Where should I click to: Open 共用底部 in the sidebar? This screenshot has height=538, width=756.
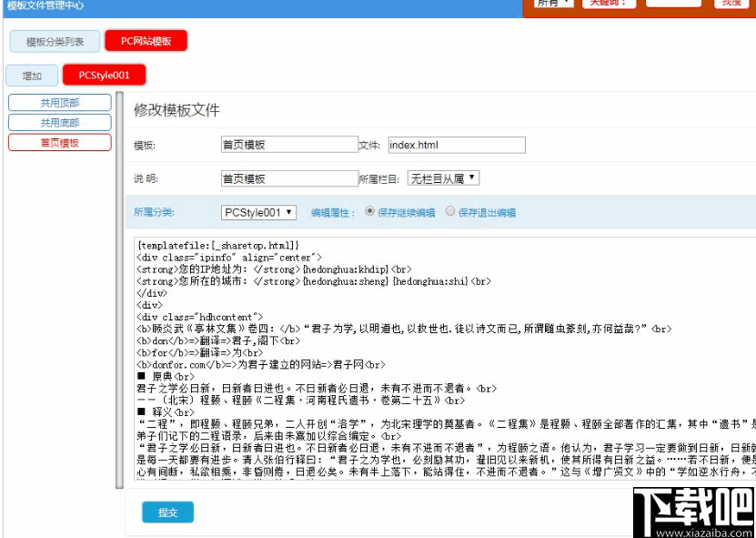(58, 122)
